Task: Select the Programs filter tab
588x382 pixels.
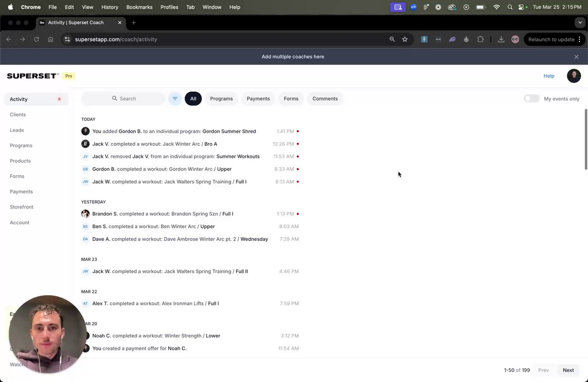Action: pos(221,99)
